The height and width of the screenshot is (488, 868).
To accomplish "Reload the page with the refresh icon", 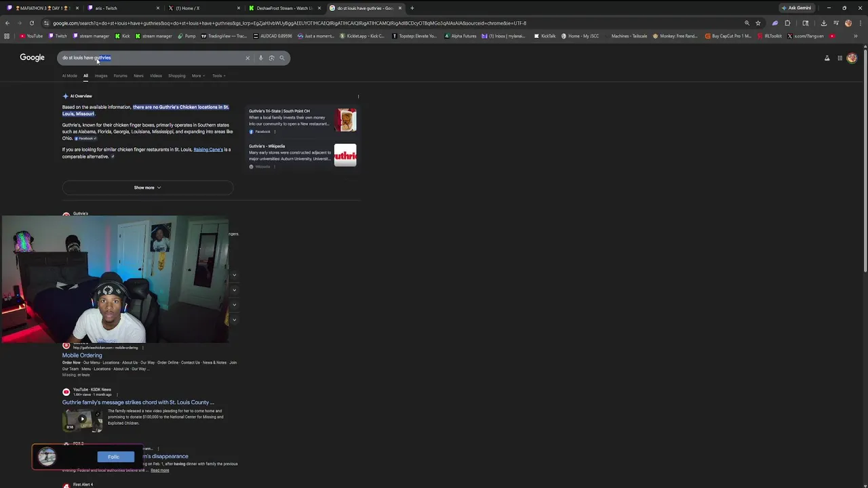I will click(x=31, y=23).
